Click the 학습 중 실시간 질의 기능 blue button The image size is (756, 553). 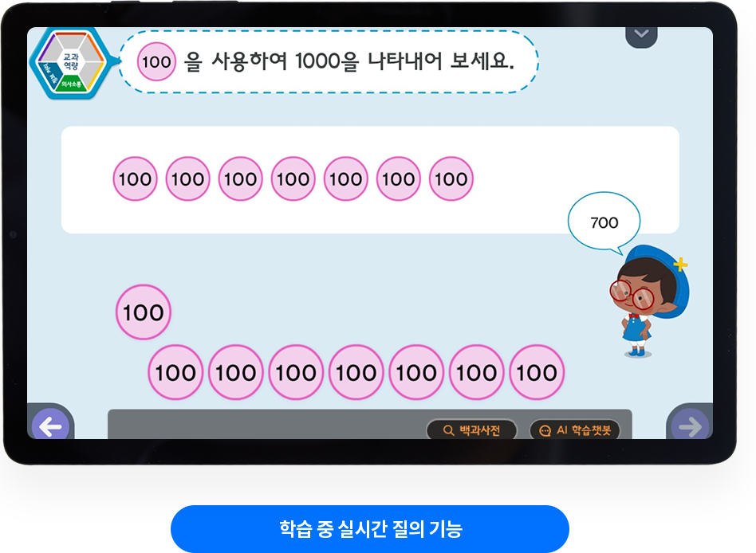coord(370,528)
